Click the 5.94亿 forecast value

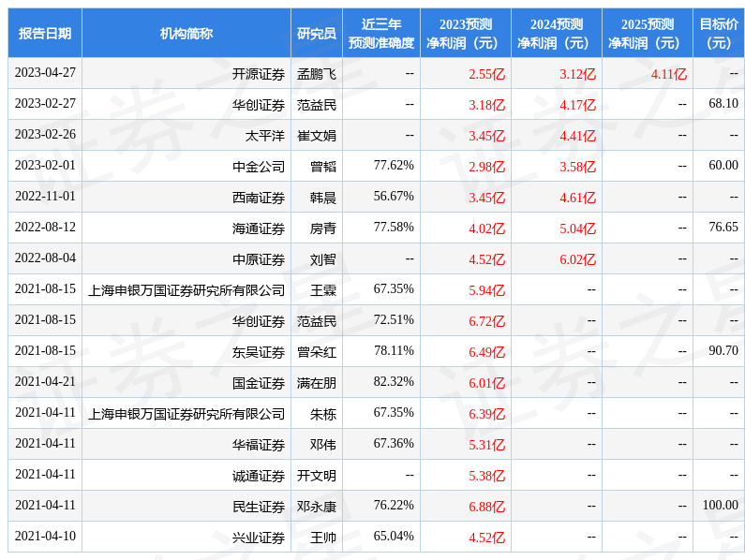tap(486, 290)
